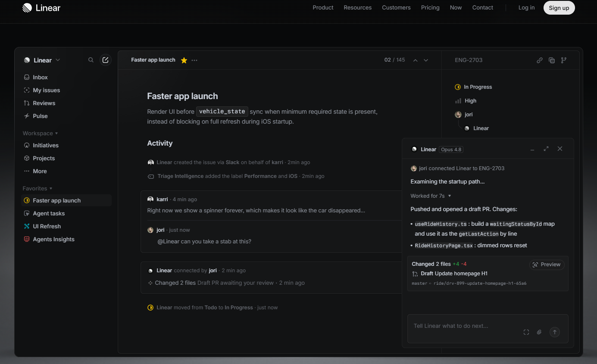The width and height of the screenshot is (597, 364).
Task: Click the vehicle_state code snippet in description
Action: pyautogui.click(x=222, y=112)
